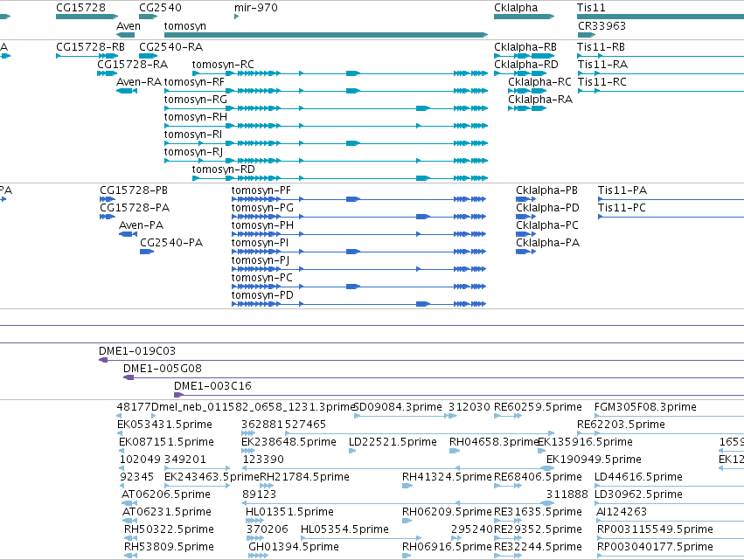This screenshot has width=744, height=560.
Task: Select the tomosyn-RC transcript label
Action: click(x=223, y=65)
